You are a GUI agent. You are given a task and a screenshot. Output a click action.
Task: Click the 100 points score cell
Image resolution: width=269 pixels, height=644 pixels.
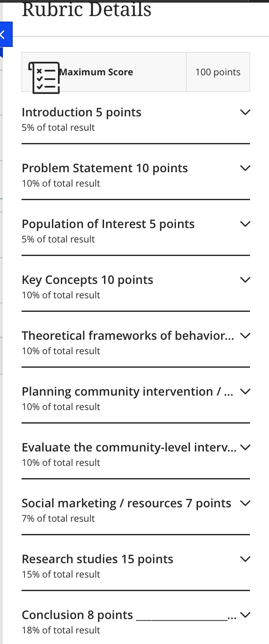(218, 72)
